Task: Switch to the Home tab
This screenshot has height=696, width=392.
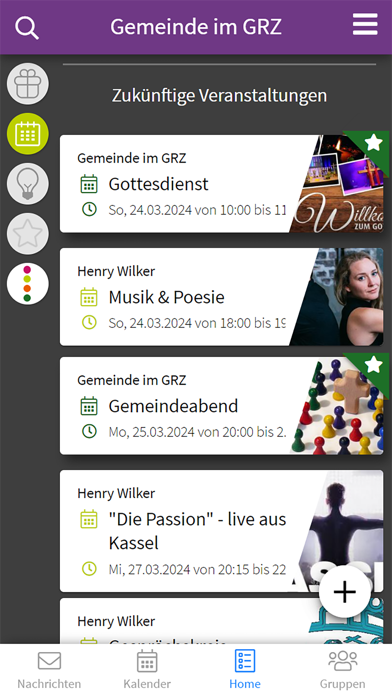Action: [x=245, y=670]
